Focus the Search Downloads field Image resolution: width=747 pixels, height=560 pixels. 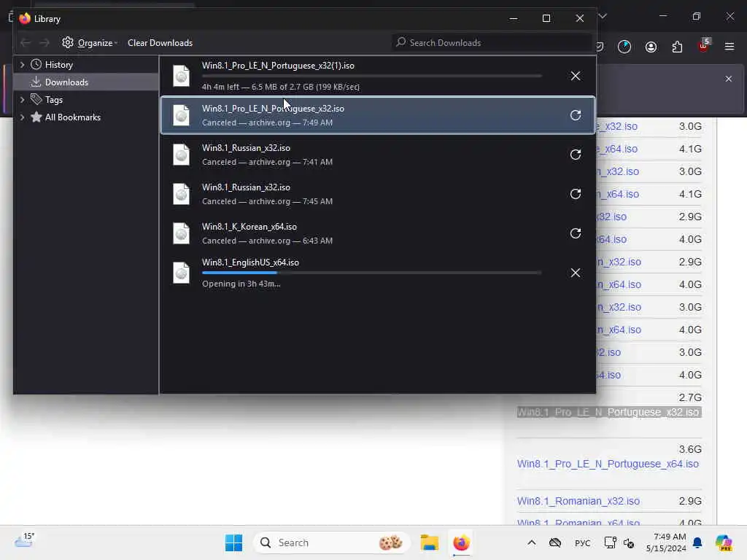492,43
